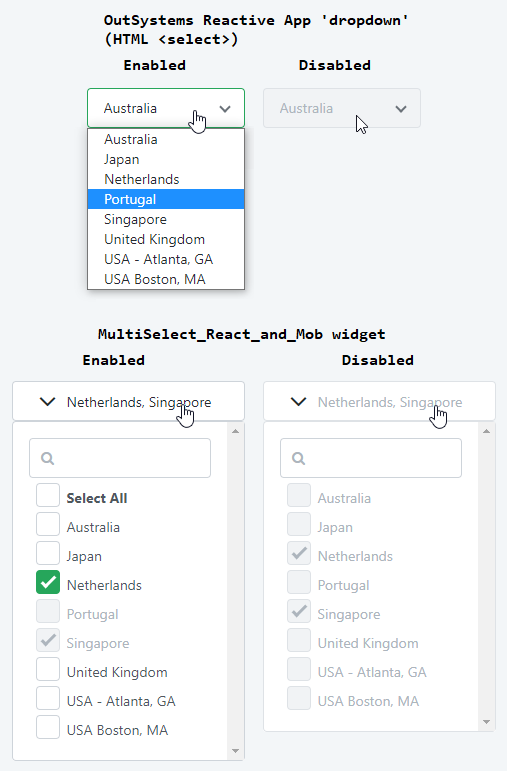
Task: Click up arrow of disabled list scrollbar
Action: coord(486,431)
